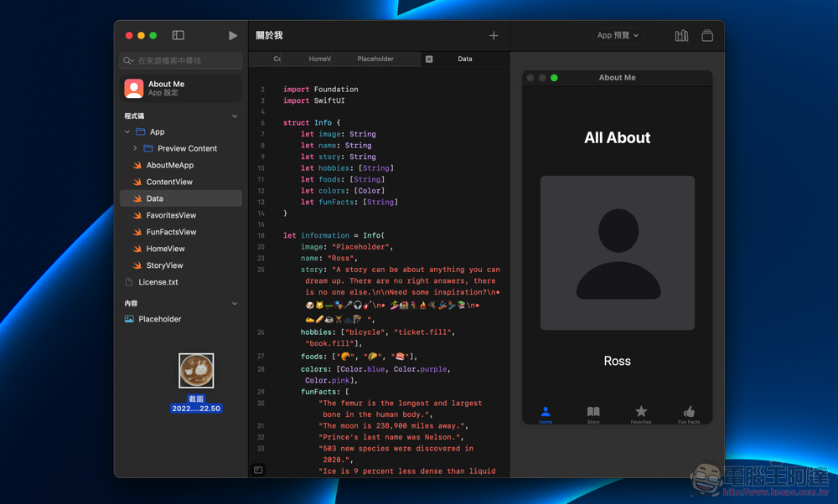
Task: Select the Placeholder image asset
Action: pyautogui.click(x=181, y=319)
